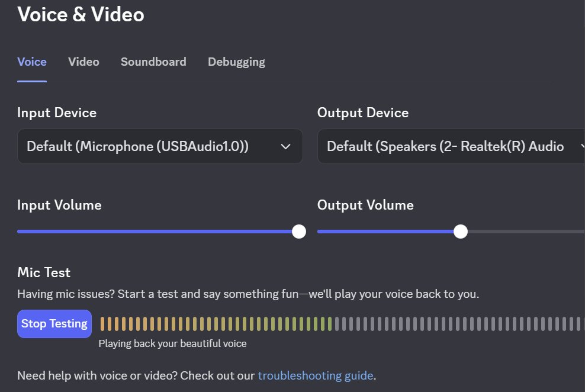585x392 pixels.
Task: Click the Mic Test section heading
Action: point(44,272)
